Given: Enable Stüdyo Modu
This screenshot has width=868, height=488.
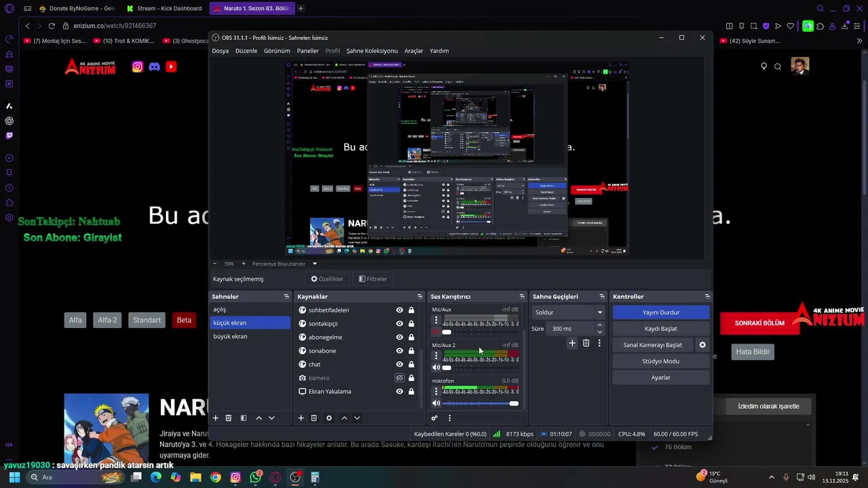Looking at the screenshot, I should 661,361.
